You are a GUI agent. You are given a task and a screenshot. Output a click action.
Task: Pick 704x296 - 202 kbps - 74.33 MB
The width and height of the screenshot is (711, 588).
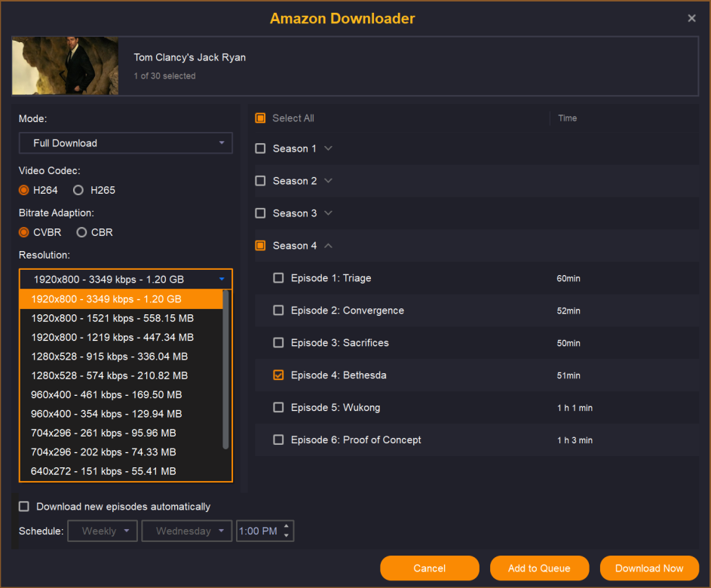tap(121, 452)
